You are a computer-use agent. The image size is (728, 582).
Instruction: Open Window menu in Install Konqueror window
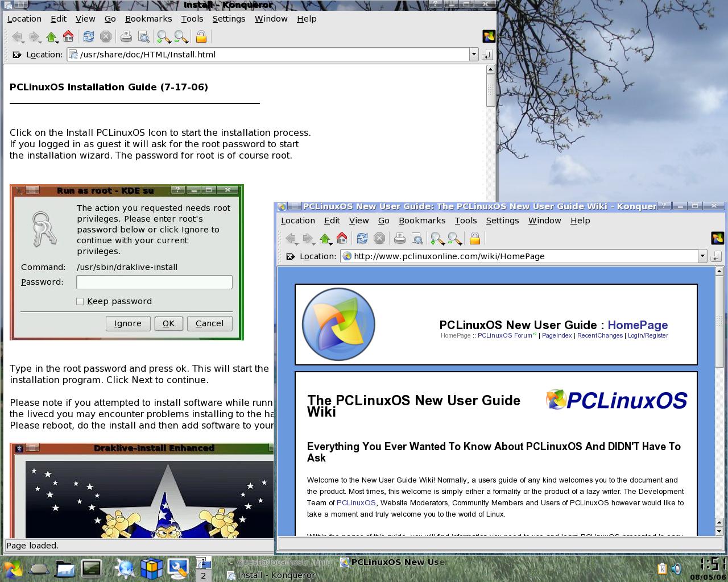click(x=271, y=19)
